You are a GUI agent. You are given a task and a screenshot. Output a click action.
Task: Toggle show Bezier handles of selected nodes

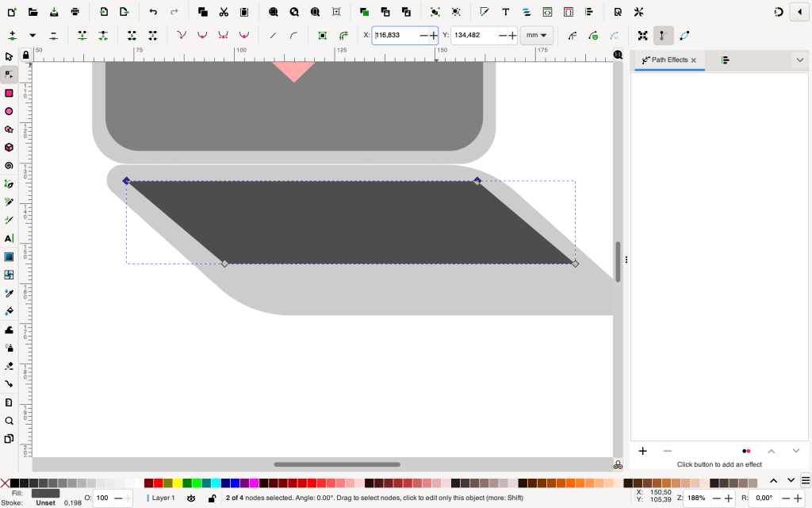coord(664,35)
